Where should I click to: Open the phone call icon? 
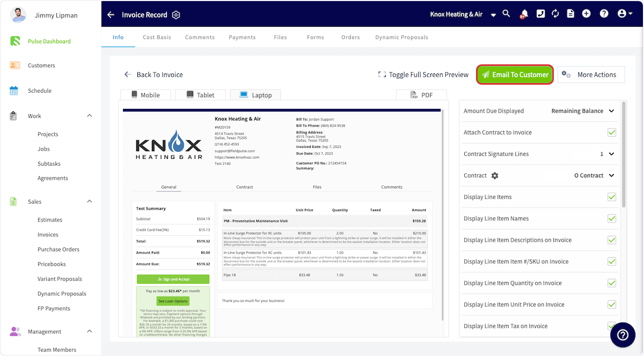pos(540,14)
